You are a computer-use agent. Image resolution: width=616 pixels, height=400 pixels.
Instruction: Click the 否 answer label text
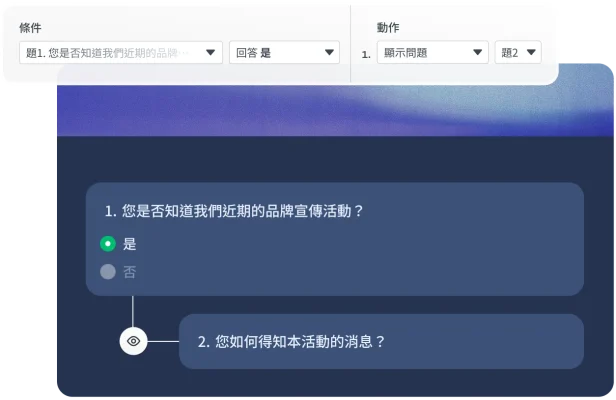point(130,272)
